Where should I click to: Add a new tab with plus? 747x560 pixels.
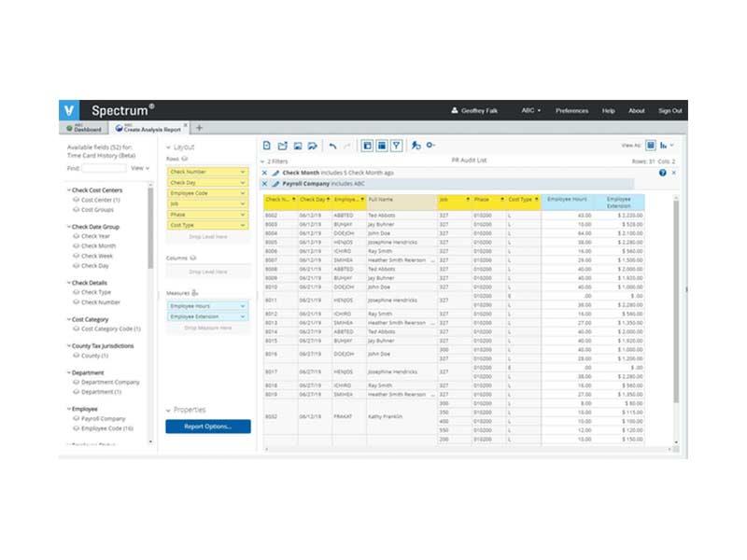(x=200, y=128)
